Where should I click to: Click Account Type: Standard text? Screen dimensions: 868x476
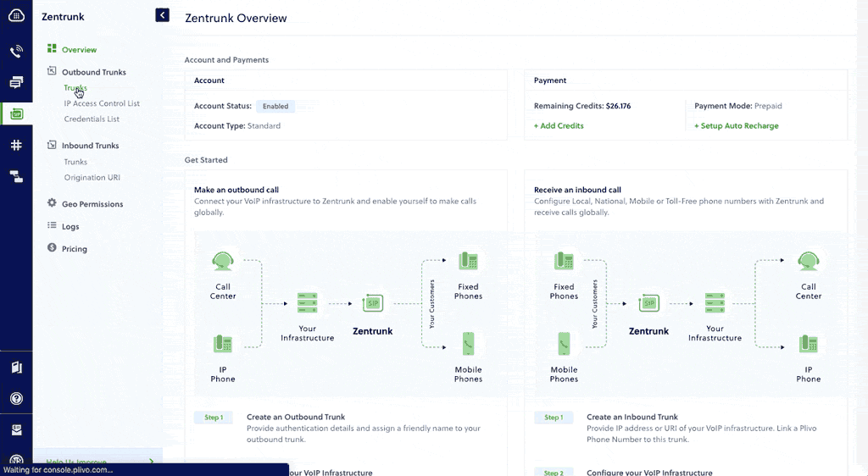[237, 126]
